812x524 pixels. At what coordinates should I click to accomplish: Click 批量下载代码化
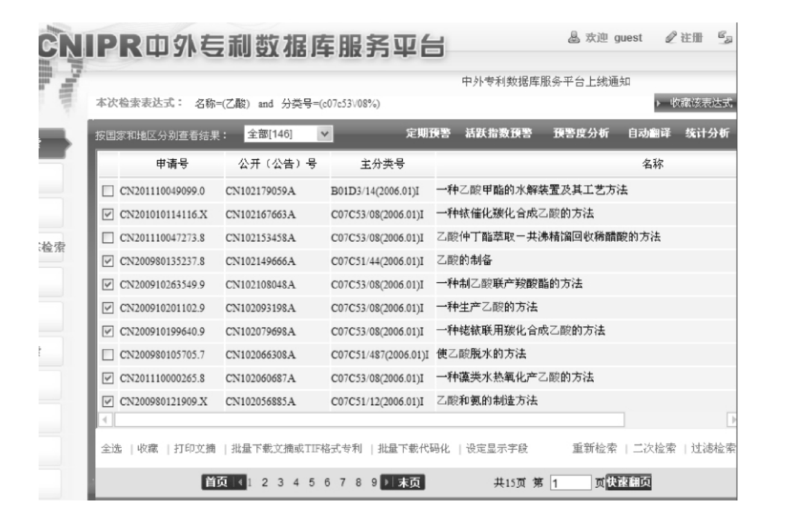click(414, 449)
